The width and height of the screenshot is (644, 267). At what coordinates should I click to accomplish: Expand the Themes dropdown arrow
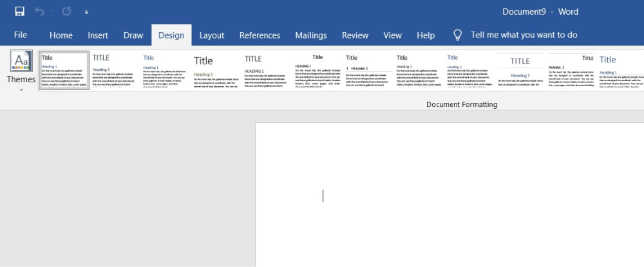21,90
